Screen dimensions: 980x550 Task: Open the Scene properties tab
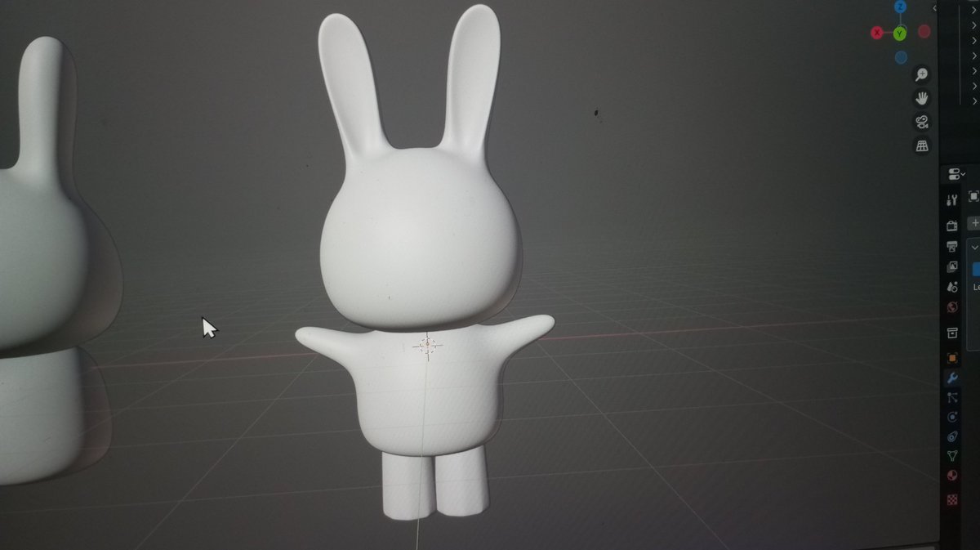(x=951, y=287)
